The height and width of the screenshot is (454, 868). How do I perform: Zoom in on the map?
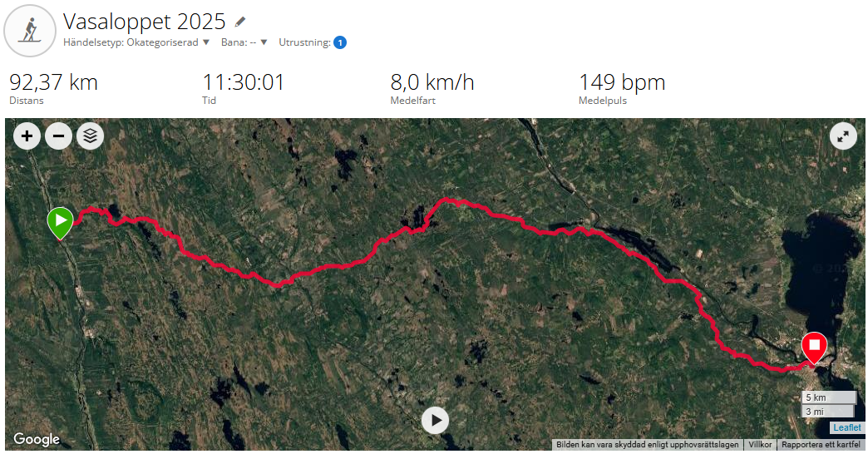click(x=27, y=136)
